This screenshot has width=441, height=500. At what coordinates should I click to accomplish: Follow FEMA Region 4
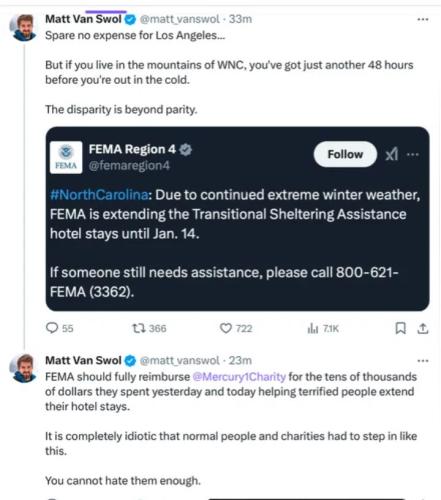point(345,154)
